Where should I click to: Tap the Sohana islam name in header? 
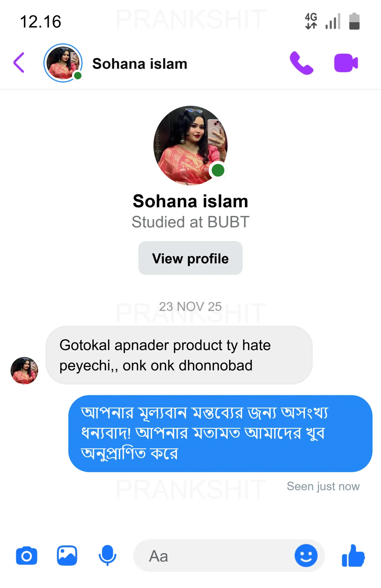140,64
